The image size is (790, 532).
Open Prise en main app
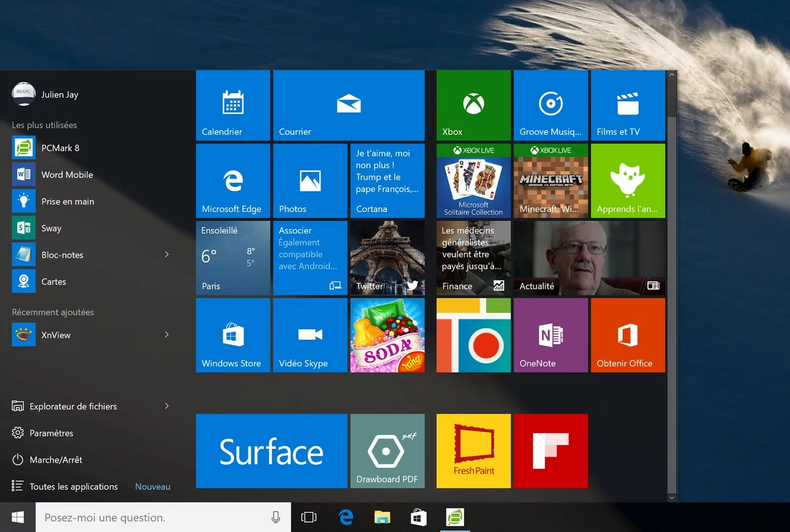[92, 201]
